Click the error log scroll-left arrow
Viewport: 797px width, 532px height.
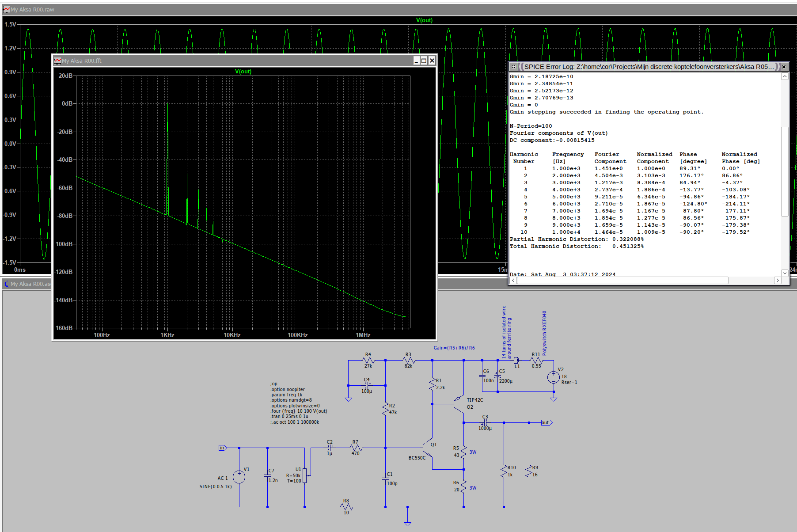[513, 281]
